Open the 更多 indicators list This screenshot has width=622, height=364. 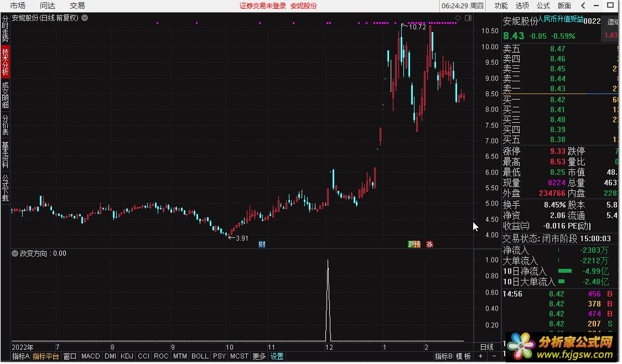tap(259, 356)
